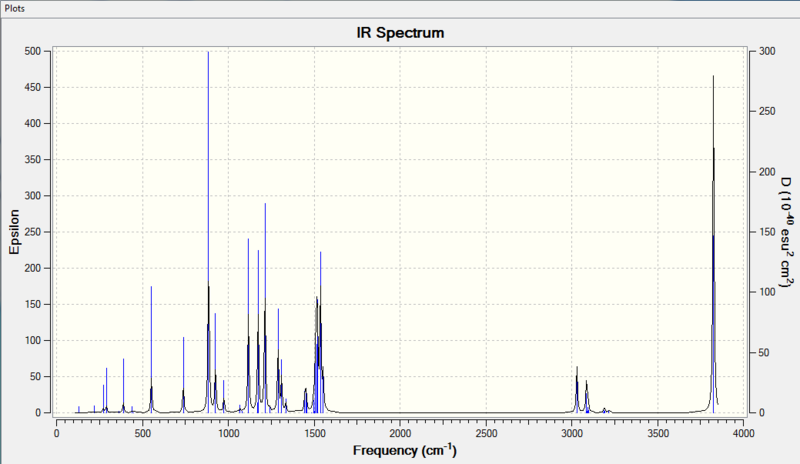Click the Frequency (cm-1) axis label
Screen dimensions: 800x464
pyautogui.click(x=405, y=450)
